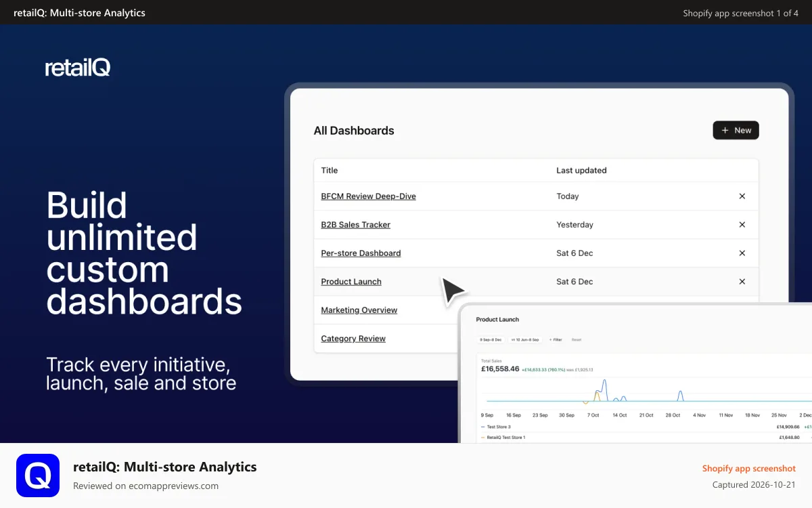This screenshot has width=812, height=508.
Task: Click the Title column header
Action: tap(329, 171)
